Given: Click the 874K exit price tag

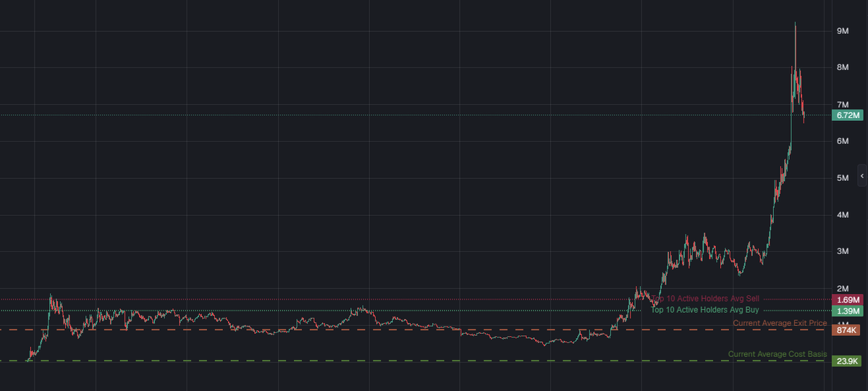Looking at the screenshot, I should tap(846, 330).
